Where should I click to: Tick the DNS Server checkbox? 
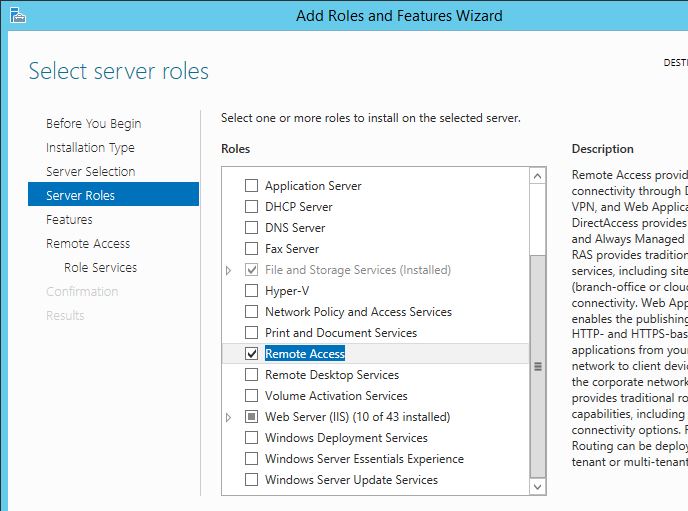click(x=251, y=228)
